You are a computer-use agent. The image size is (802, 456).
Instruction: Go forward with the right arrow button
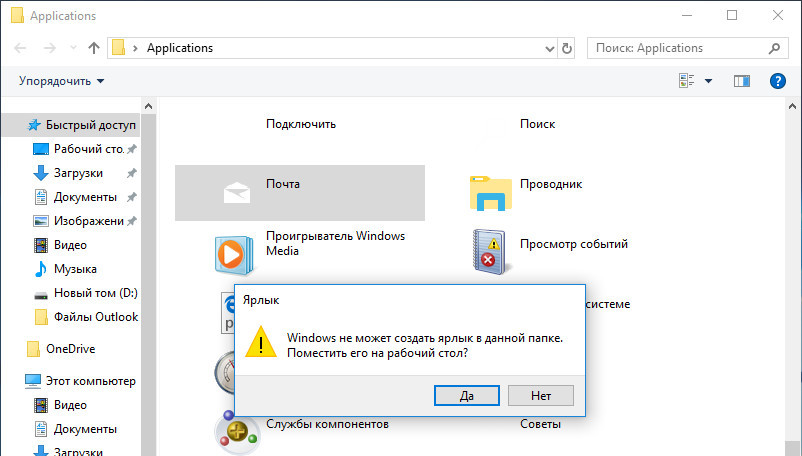pyautogui.click(x=50, y=48)
